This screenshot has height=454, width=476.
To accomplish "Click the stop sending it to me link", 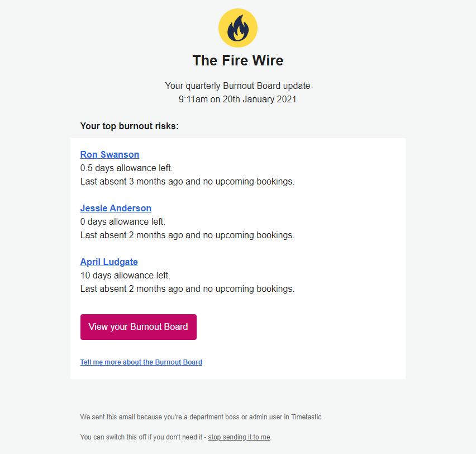I will 239,437.
